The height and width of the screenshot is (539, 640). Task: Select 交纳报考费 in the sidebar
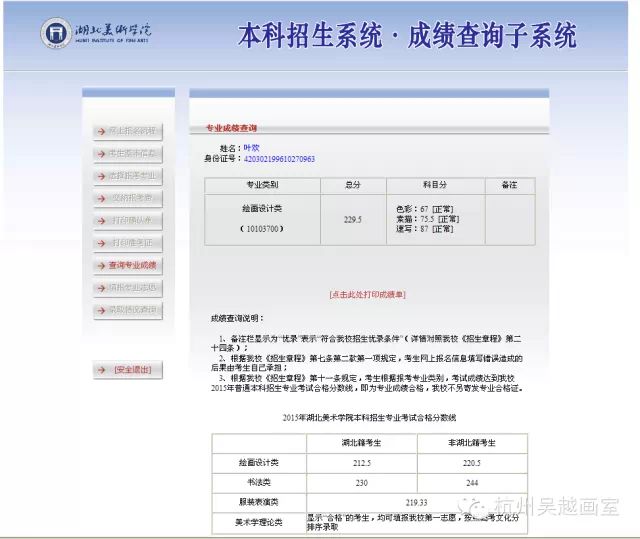click(128, 198)
